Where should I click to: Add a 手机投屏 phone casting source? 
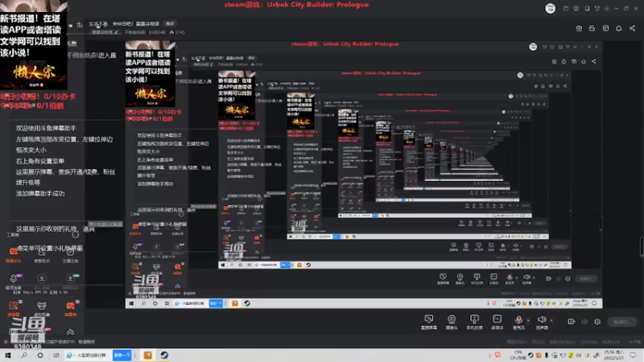[474, 322]
